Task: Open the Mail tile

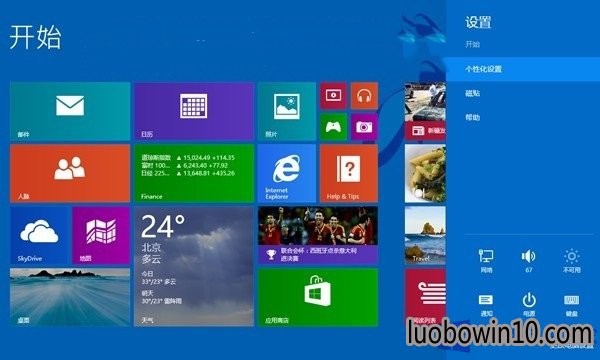Action: point(70,111)
